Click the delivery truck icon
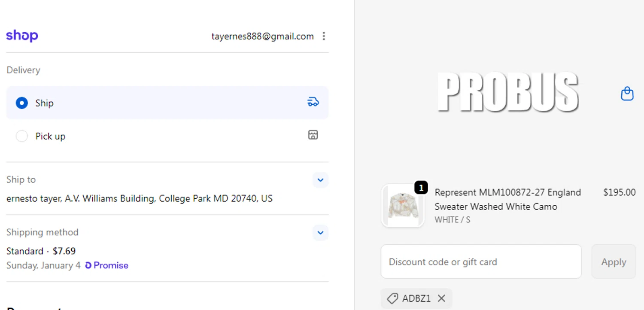 click(x=313, y=102)
